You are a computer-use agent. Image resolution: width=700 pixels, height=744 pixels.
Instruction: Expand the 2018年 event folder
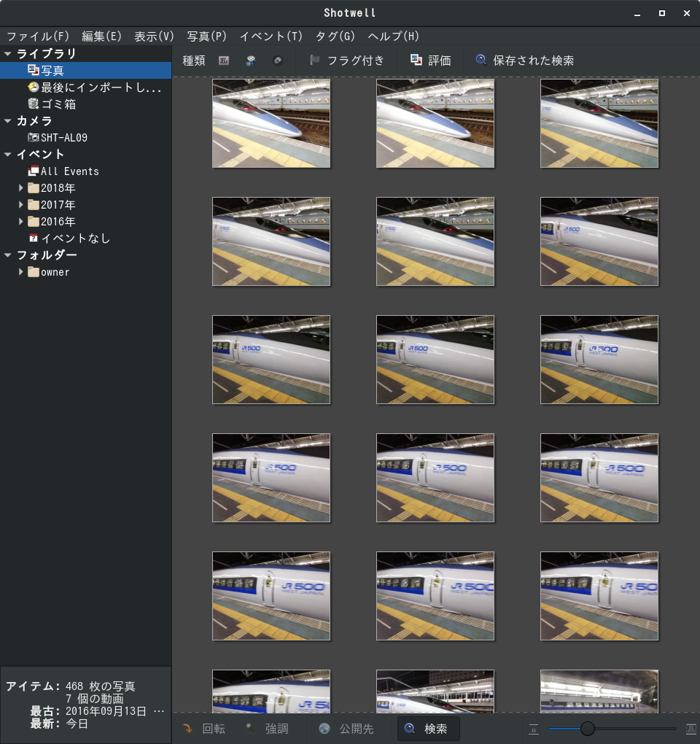[20, 188]
